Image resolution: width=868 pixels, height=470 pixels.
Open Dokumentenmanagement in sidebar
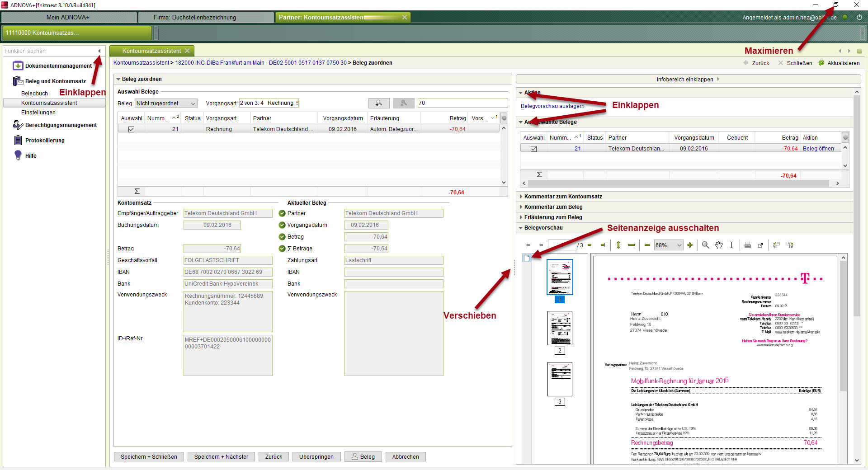[x=58, y=66]
